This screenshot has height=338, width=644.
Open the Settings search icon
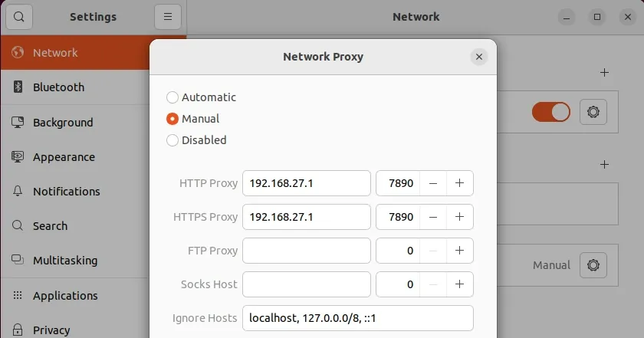(x=19, y=17)
